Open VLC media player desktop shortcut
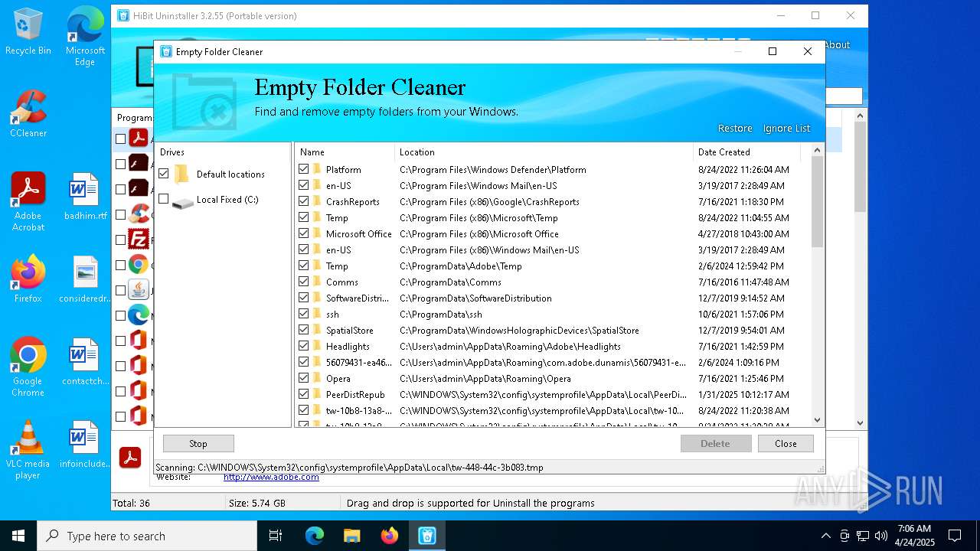Viewport: 980px width, 551px height. point(28,449)
